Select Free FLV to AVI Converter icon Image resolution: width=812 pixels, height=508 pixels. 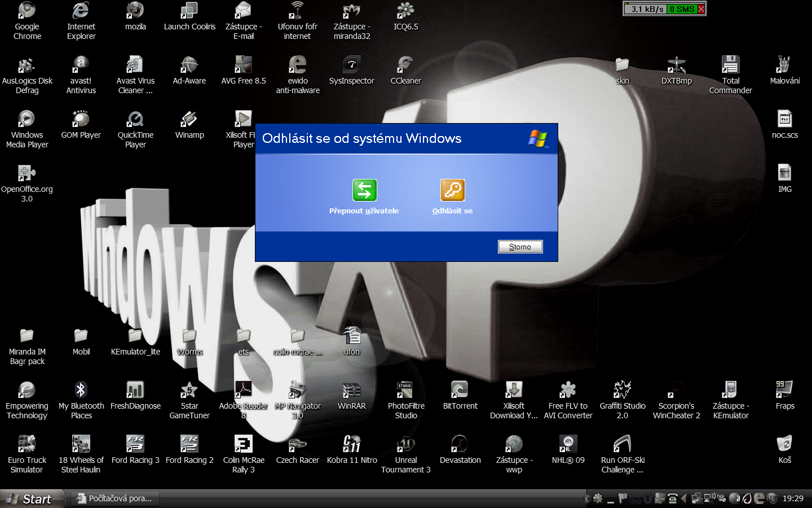pyautogui.click(x=568, y=390)
